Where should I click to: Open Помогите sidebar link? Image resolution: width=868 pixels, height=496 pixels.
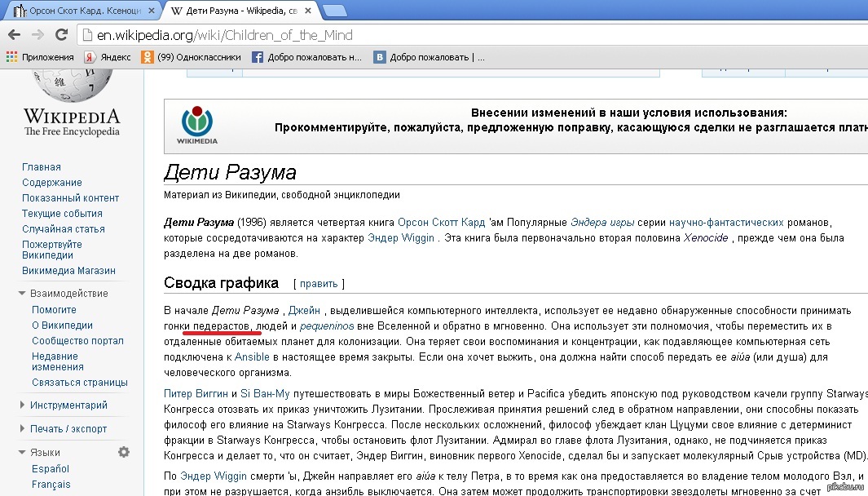coord(55,310)
